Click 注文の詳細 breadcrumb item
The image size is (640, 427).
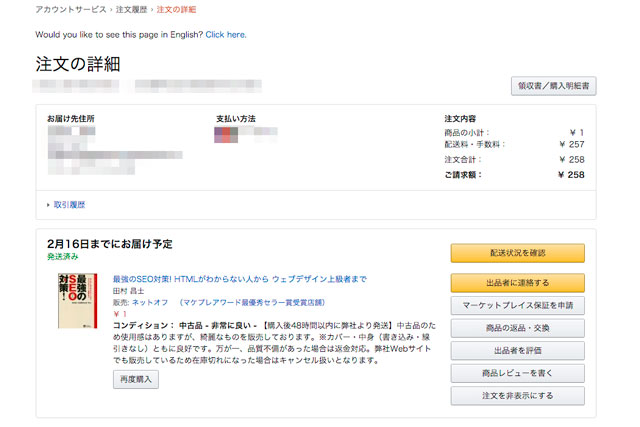[x=176, y=9]
